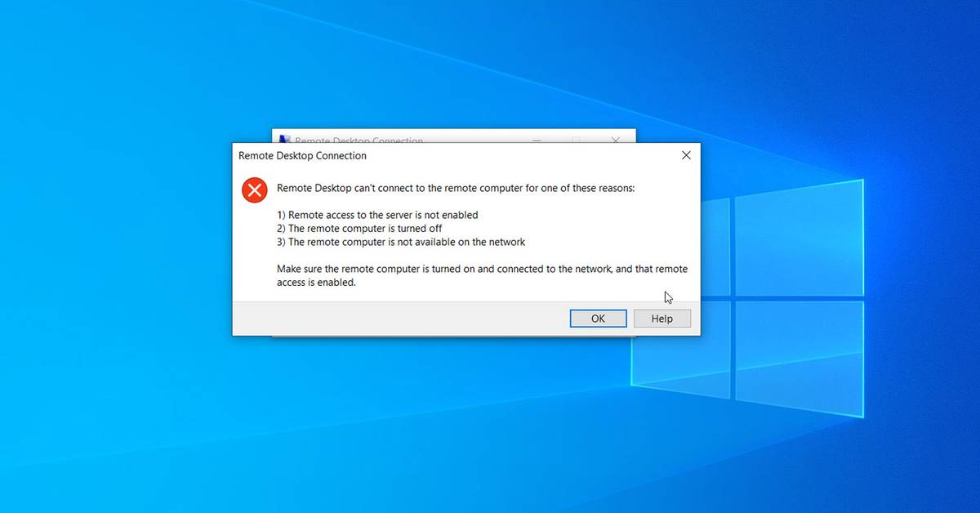Click the "Remote access to the server" reason line
Screen dimensions: 980x513
tap(377, 215)
